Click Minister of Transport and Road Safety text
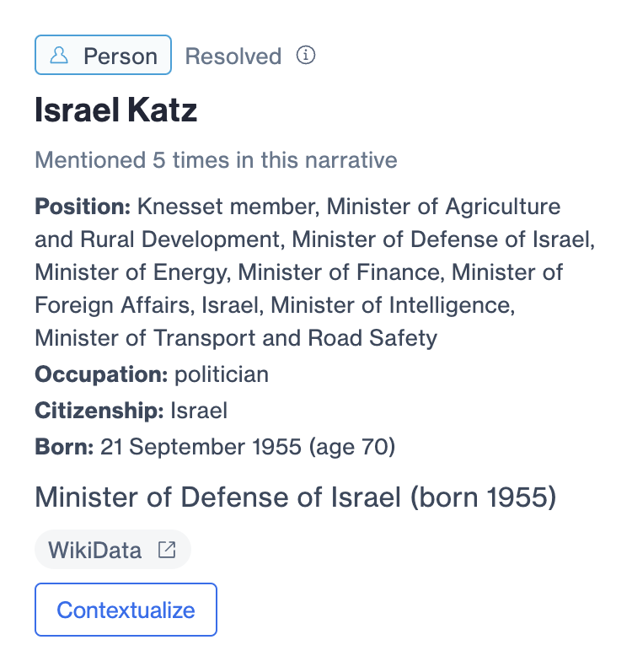The image size is (632, 672). [x=236, y=338]
